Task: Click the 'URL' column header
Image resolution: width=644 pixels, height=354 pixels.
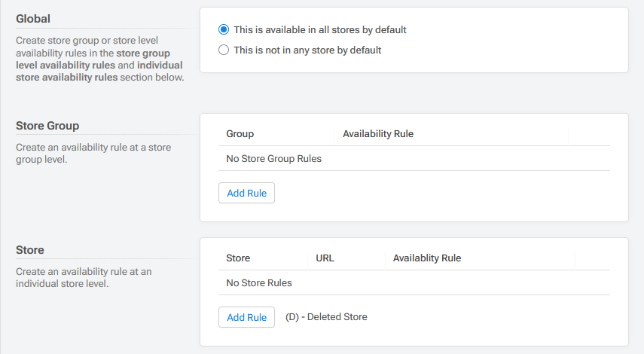Action: tap(325, 258)
